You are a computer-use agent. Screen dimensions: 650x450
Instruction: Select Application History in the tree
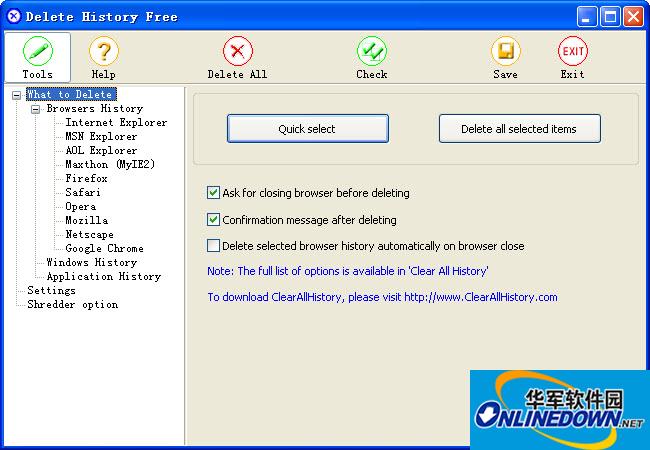point(104,276)
